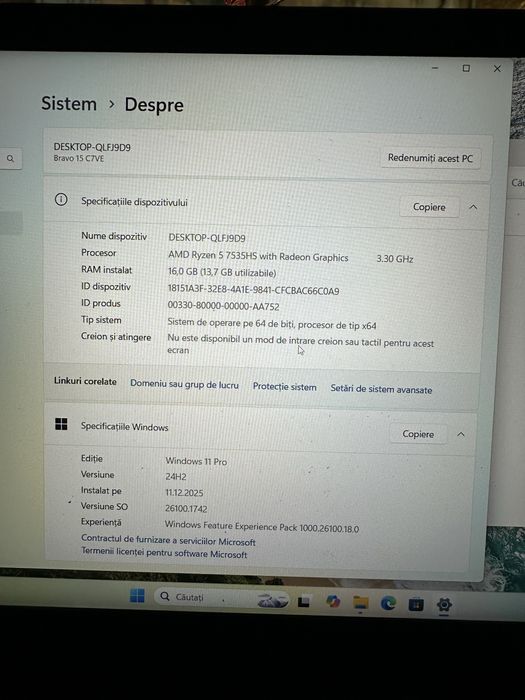Image resolution: width=525 pixels, height=700 pixels.
Task: Click the Settings gear taskbar icon
Action: (x=444, y=605)
